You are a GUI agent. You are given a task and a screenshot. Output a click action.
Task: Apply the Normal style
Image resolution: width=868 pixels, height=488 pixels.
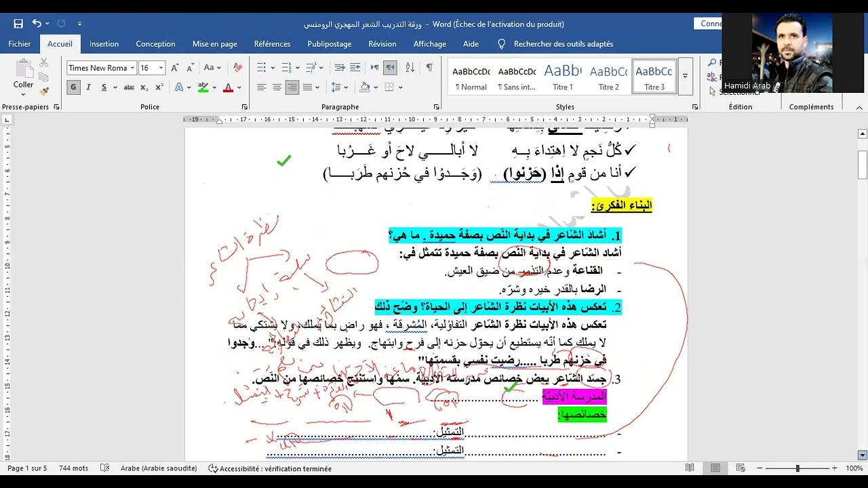[x=471, y=77]
